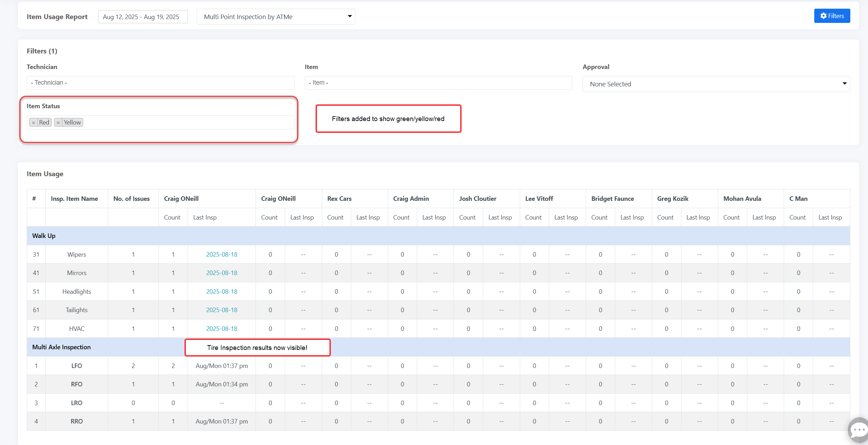Open Mirrors last inspection date link
Screen dimensions: 868x445
coord(222,273)
